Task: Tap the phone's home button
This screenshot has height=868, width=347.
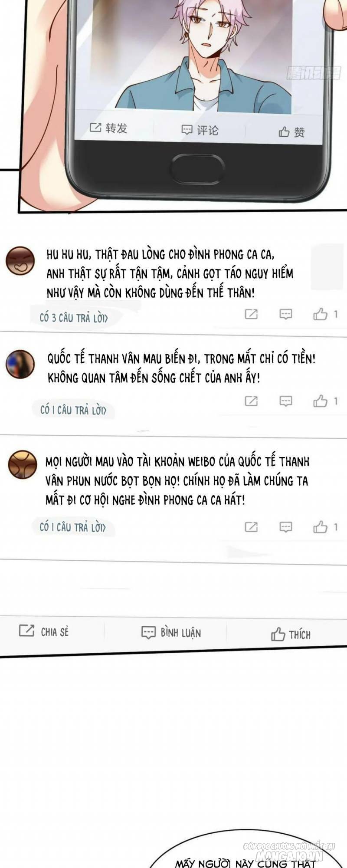Action: point(197,168)
